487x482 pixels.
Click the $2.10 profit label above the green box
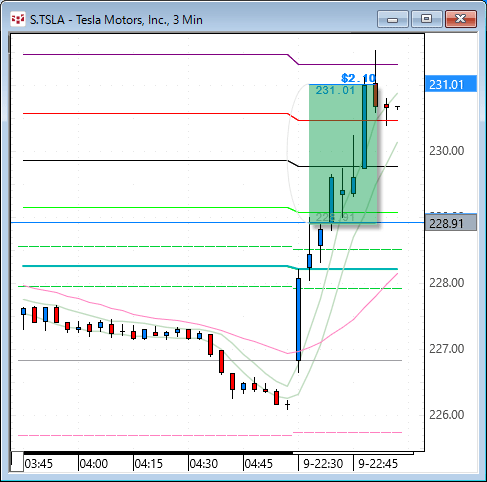[x=358, y=78]
